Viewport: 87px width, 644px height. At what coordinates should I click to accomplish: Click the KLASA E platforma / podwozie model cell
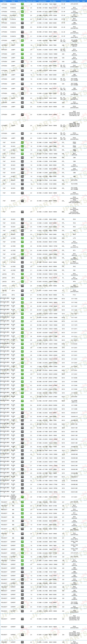click(x=13, y=497)
